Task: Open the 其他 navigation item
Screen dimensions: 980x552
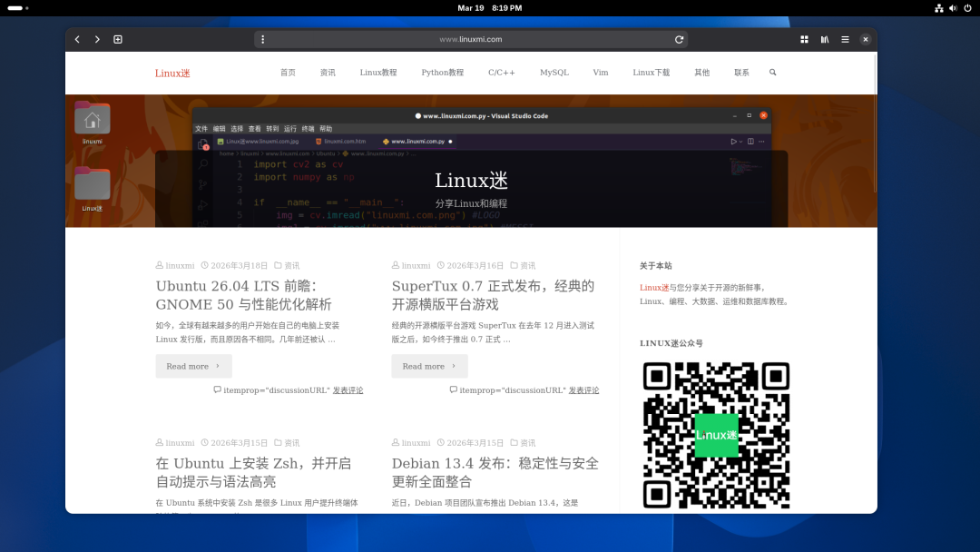Action: [x=701, y=73]
